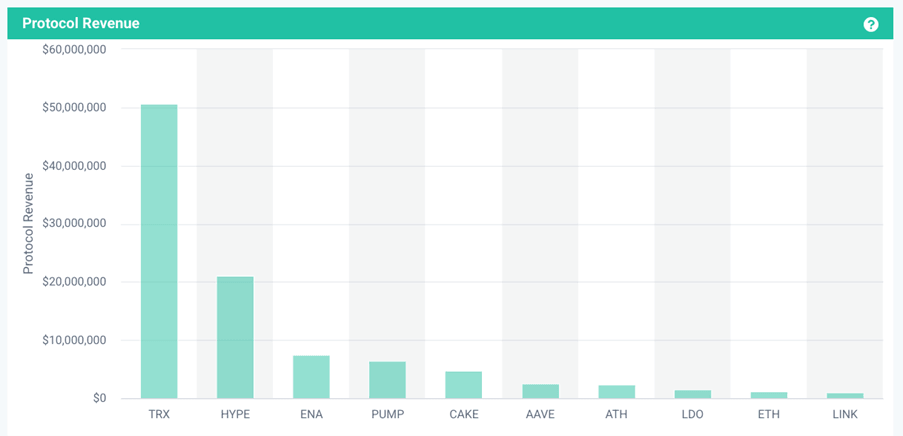Click the AAVE x-axis label
Image resolution: width=903 pixels, height=436 pixels.
(540, 413)
